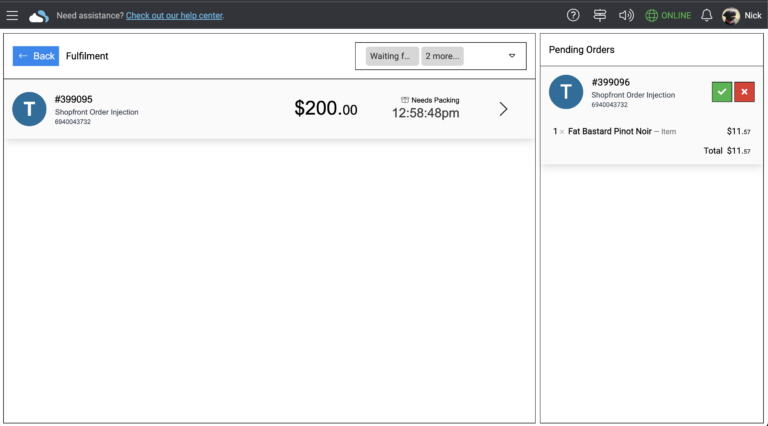Open the notifications bell
The width and height of the screenshot is (768, 426).
click(707, 15)
